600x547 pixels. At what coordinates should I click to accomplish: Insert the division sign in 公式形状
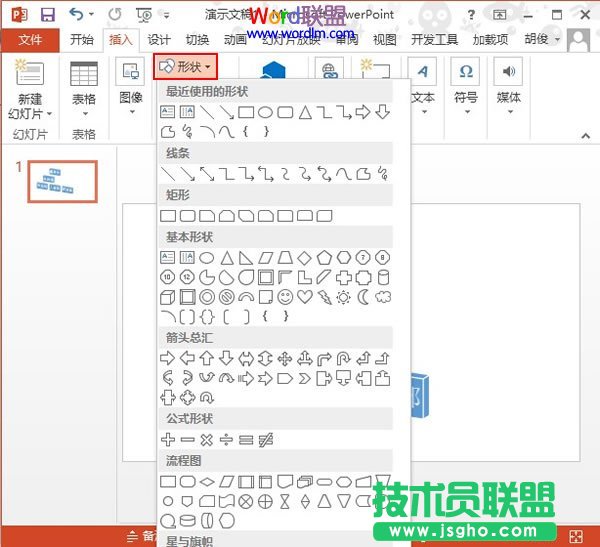[226, 440]
